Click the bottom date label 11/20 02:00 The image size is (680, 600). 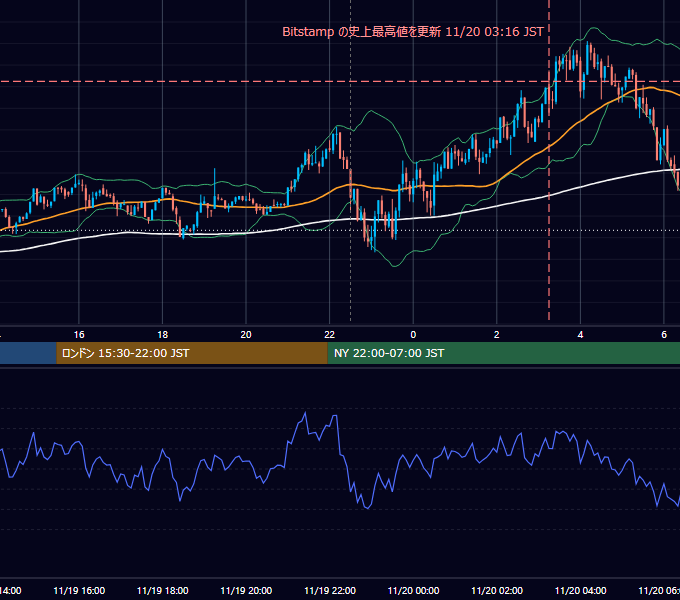(497, 590)
